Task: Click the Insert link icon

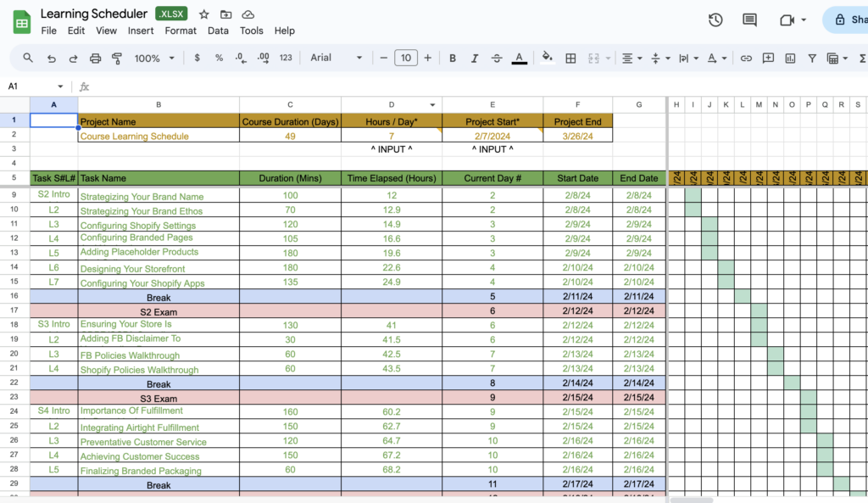Action: (x=746, y=59)
